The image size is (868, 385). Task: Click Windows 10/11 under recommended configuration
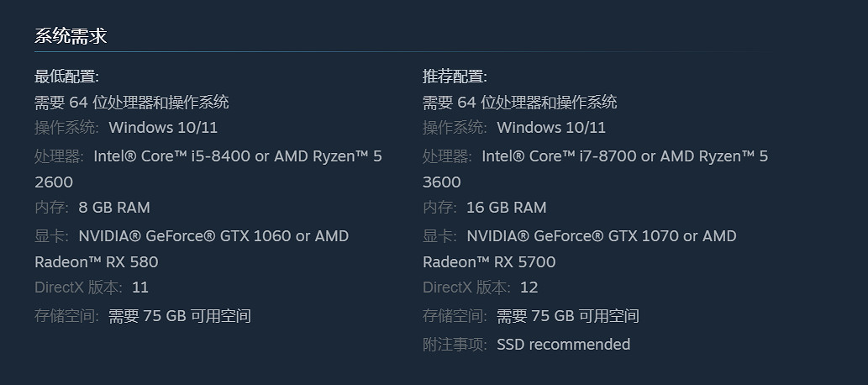coord(551,128)
